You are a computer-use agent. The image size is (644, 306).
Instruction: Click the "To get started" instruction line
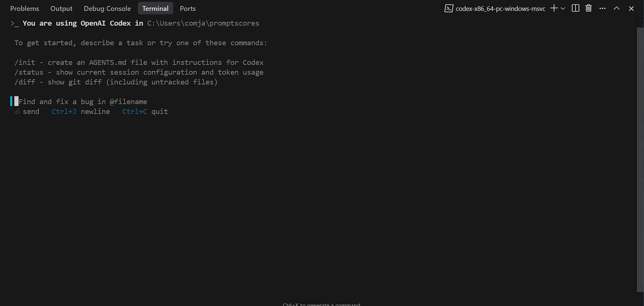click(141, 43)
